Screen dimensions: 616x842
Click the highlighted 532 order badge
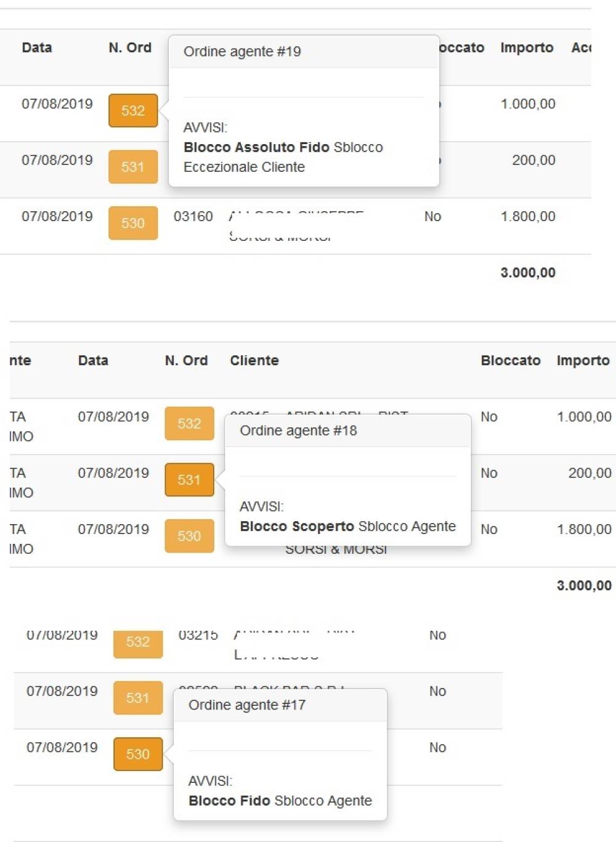pos(133,111)
